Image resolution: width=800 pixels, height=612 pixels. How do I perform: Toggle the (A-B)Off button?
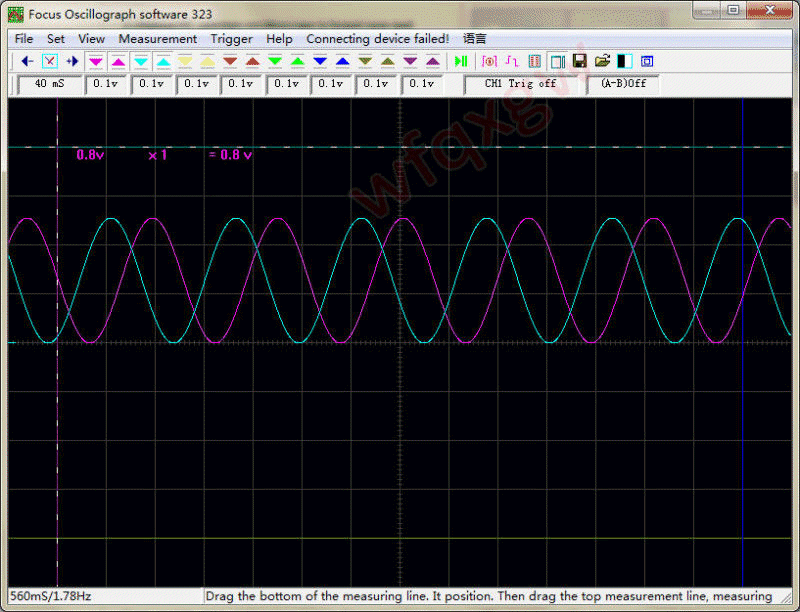click(623, 84)
